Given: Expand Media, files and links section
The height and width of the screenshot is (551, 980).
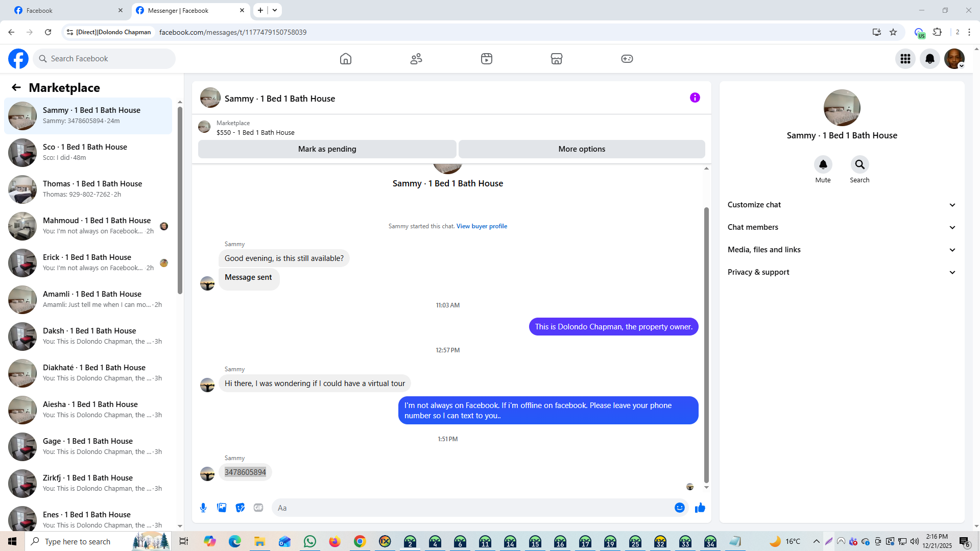Looking at the screenshot, I should pos(842,250).
